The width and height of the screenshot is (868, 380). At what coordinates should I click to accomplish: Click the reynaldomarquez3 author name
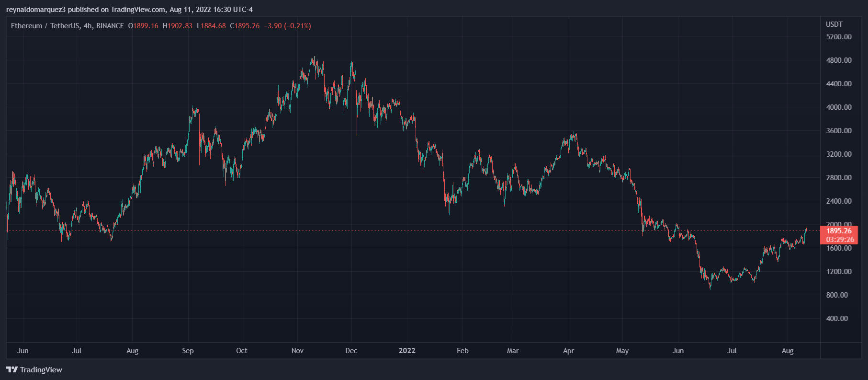(x=36, y=10)
